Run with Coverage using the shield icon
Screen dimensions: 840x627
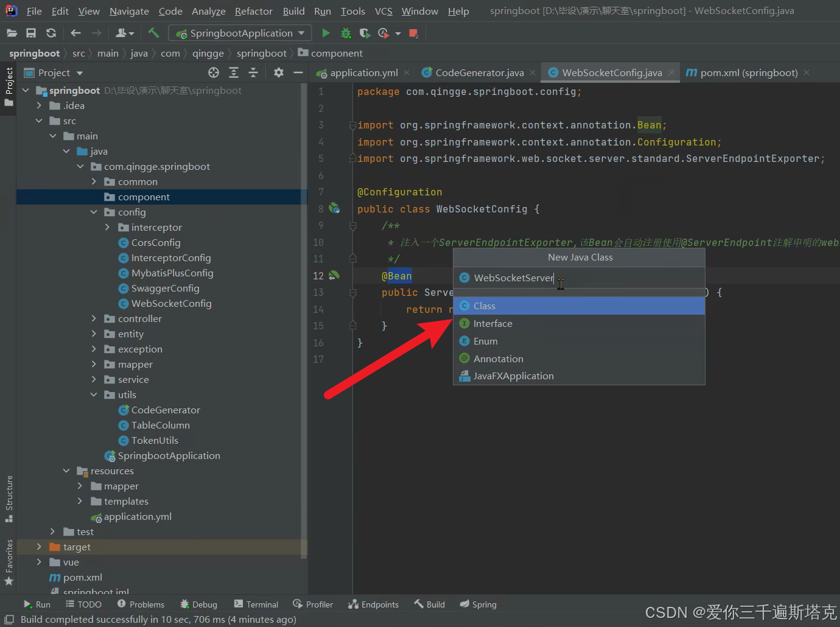(365, 33)
